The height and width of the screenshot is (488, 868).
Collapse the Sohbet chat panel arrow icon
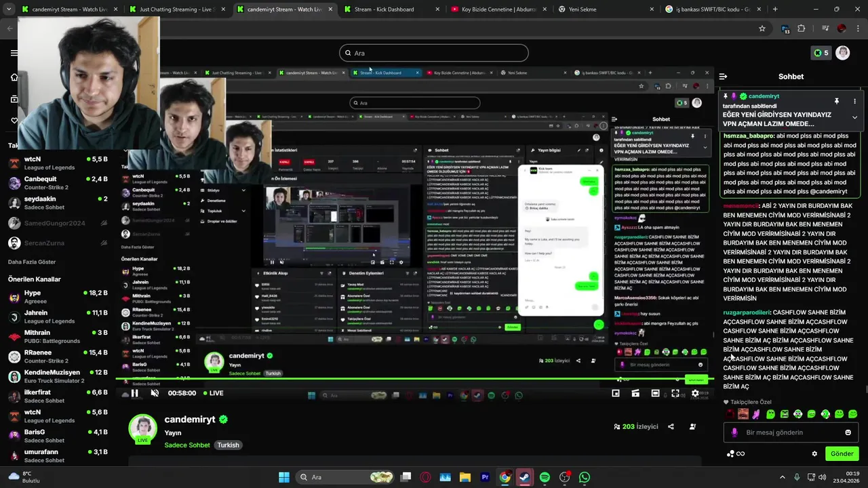click(724, 77)
